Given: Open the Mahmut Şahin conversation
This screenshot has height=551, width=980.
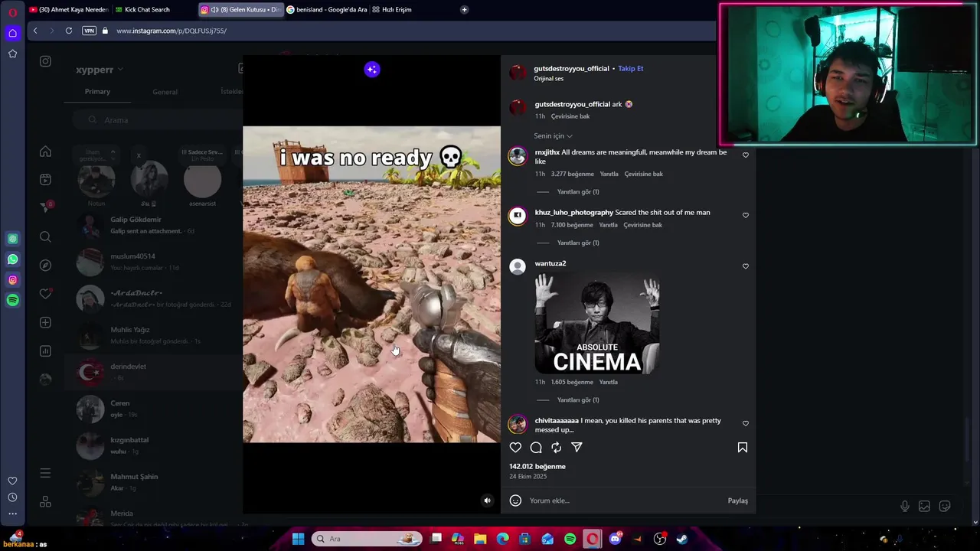Looking at the screenshot, I should (153, 482).
